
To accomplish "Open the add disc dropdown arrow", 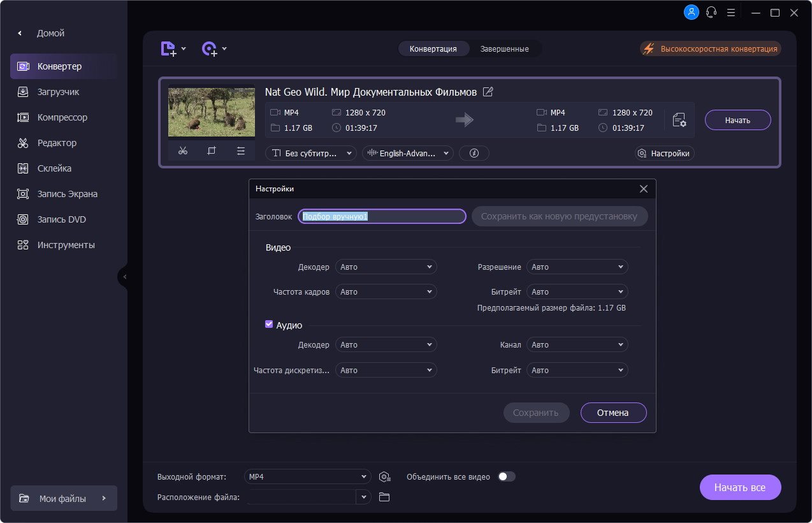I will [x=224, y=48].
